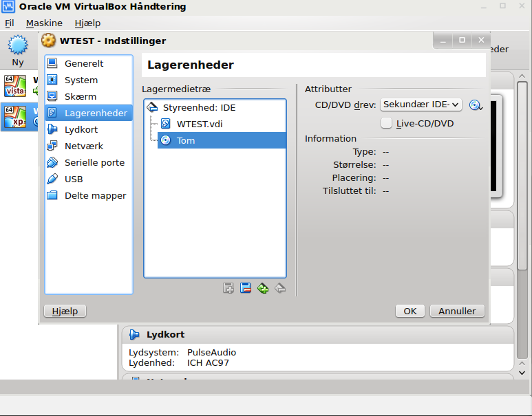This screenshot has width=532, height=416.
Task: Click the choose virtual CD disc icon
Action: [x=476, y=105]
